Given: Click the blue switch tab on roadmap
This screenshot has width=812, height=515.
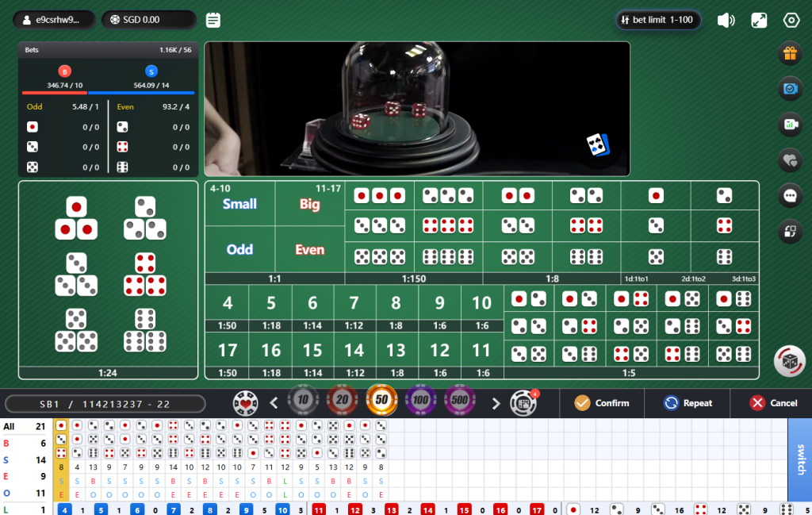Looking at the screenshot, I should pyautogui.click(x=799, y=460).
